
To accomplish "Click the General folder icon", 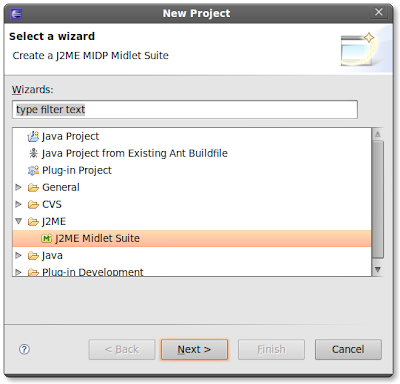I will [x=33, y=188].
